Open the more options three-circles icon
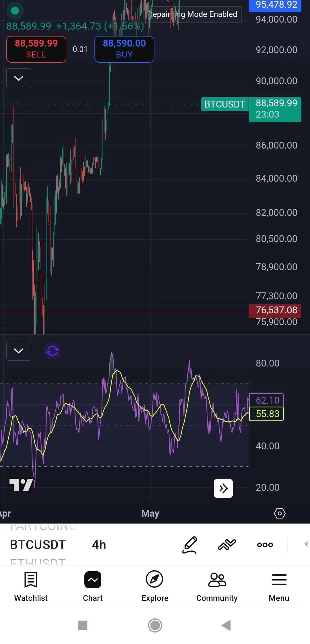The image size is (310, 644). coord(265,545)
